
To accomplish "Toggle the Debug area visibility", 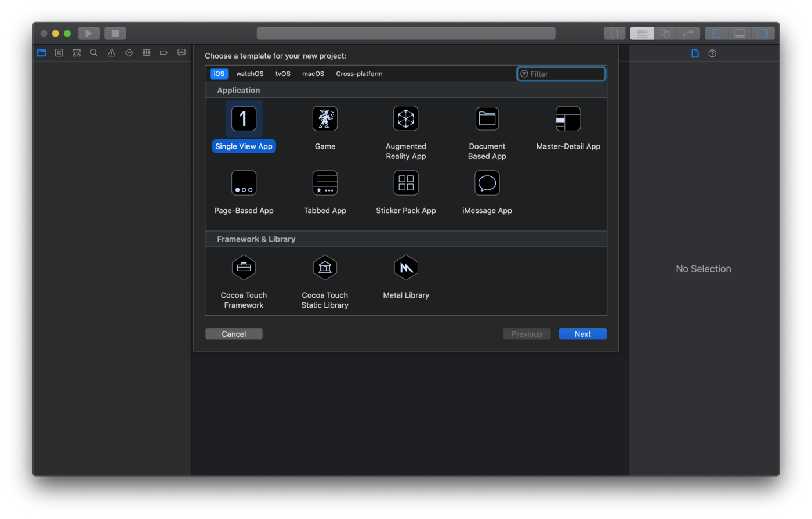I will 740,34.
